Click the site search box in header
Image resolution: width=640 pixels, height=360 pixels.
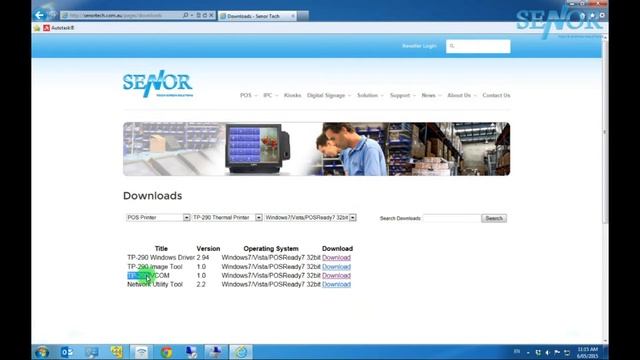coord(478,47)
